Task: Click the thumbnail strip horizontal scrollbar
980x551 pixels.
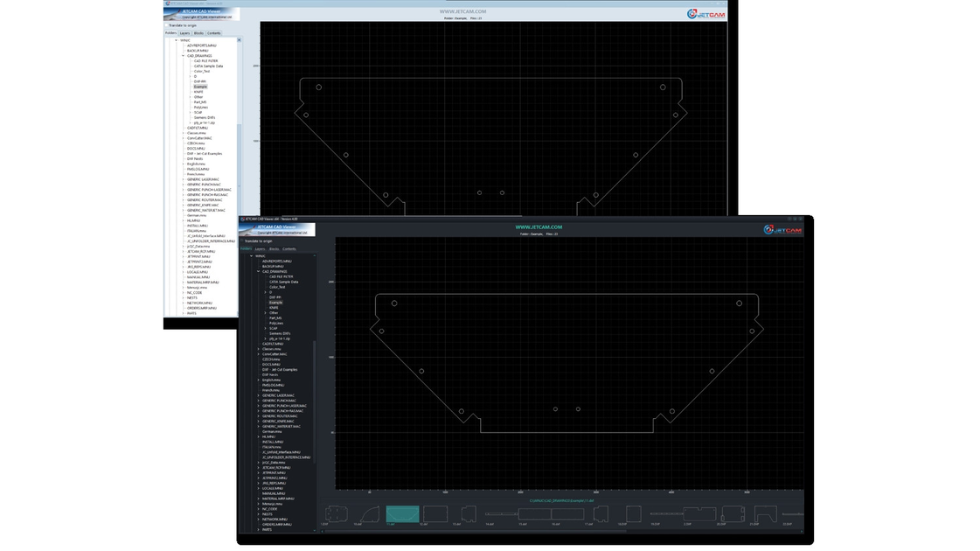Action: coord(475,532)
